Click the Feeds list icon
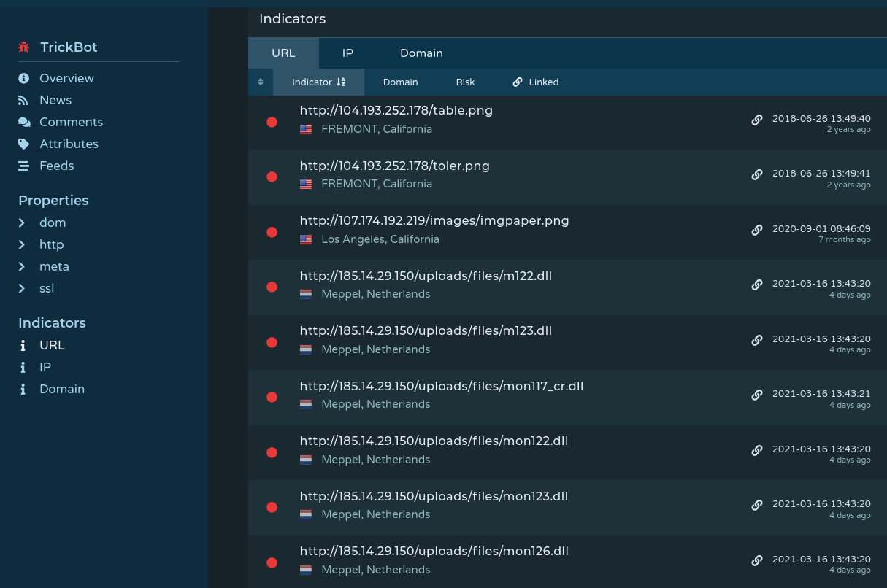887x588 pixels. pos(23,166)
